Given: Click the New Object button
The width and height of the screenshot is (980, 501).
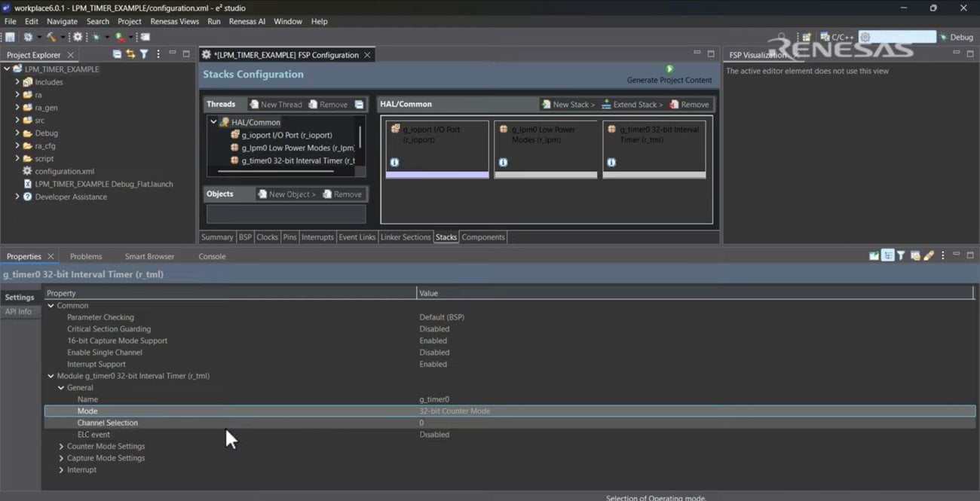Looking at the screenshot, I should 286,194.
